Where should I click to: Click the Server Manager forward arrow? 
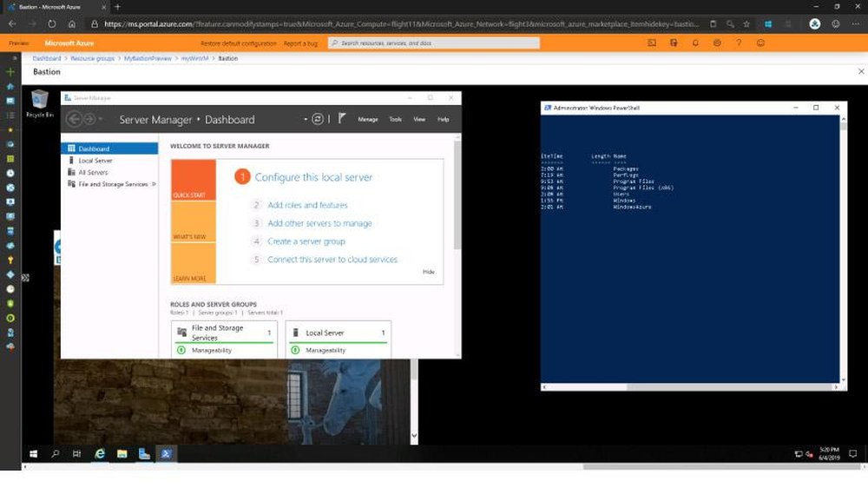89,119
